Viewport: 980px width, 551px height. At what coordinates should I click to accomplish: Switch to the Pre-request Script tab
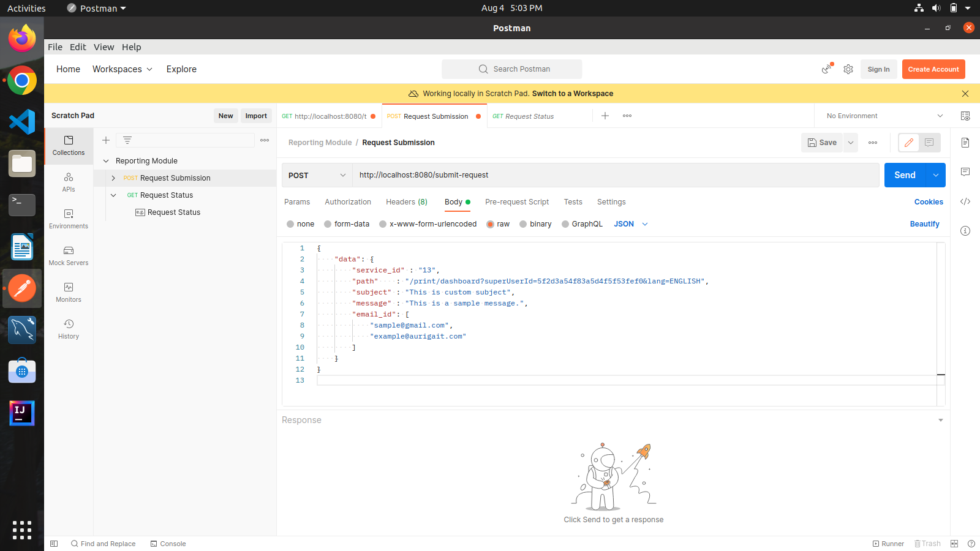point(517,202)
